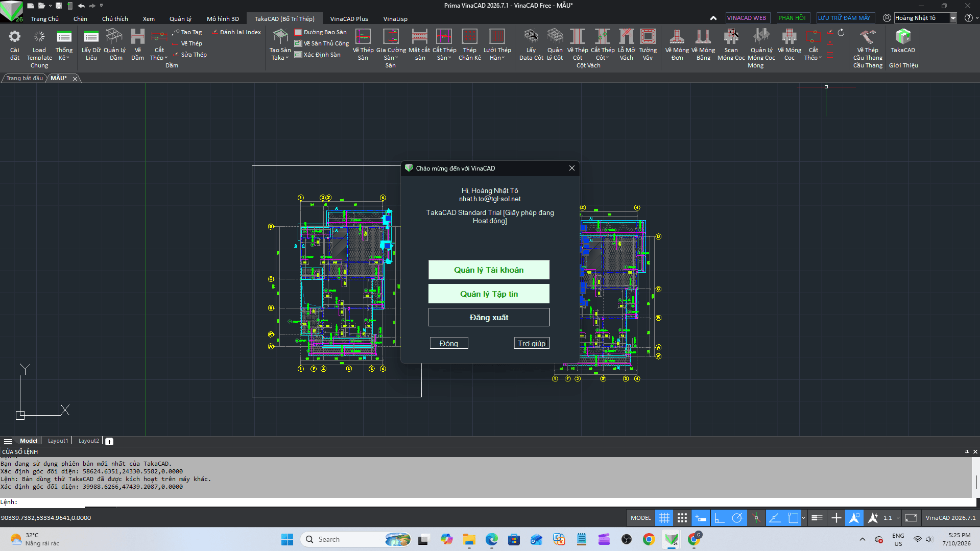Select Vẽ Thép Cột tool
The image size is (980, 551).
pyautogui.click(x=578, y=45)
